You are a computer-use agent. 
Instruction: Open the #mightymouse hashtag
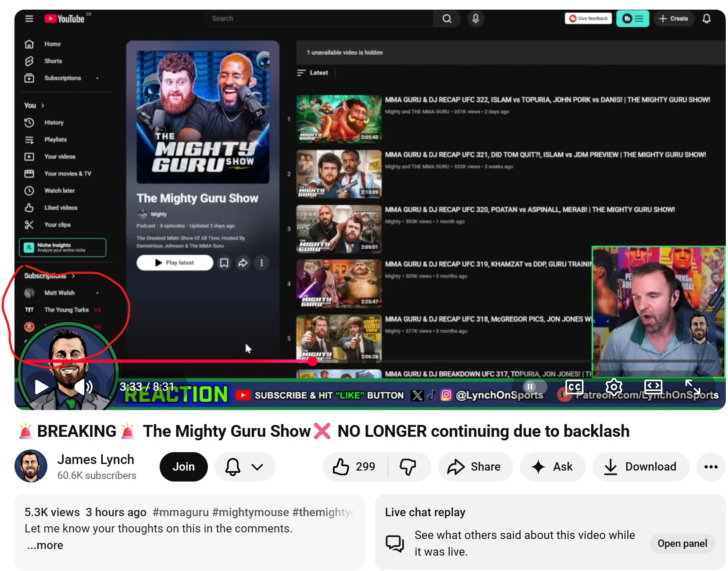250,512
